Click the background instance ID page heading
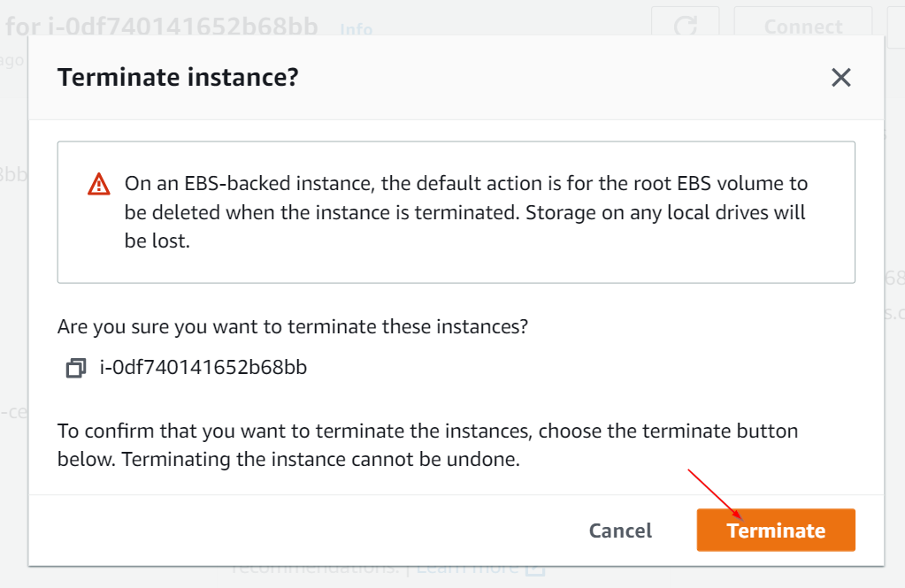905x588 pixels. (x=162, y=27)
